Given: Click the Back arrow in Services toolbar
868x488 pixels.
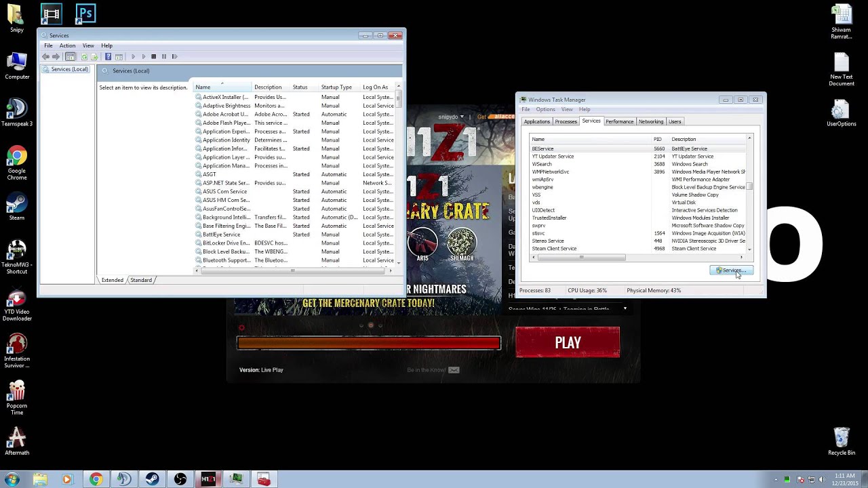Looking at the screenshot, I should click(45, 57).
